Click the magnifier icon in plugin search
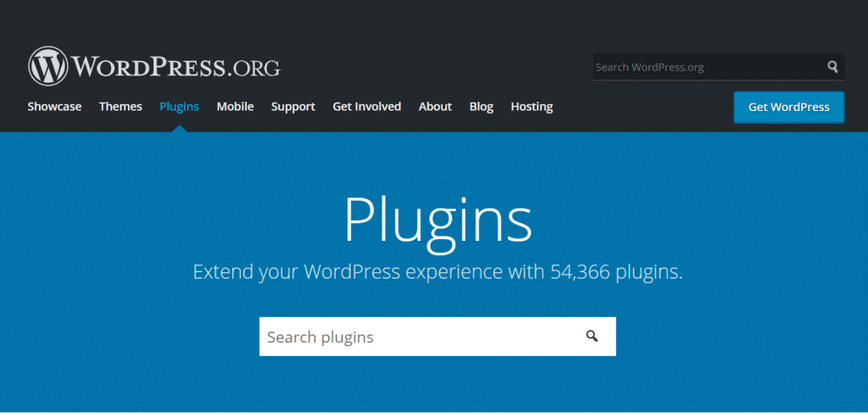868x413 pixels. [592, 336]
